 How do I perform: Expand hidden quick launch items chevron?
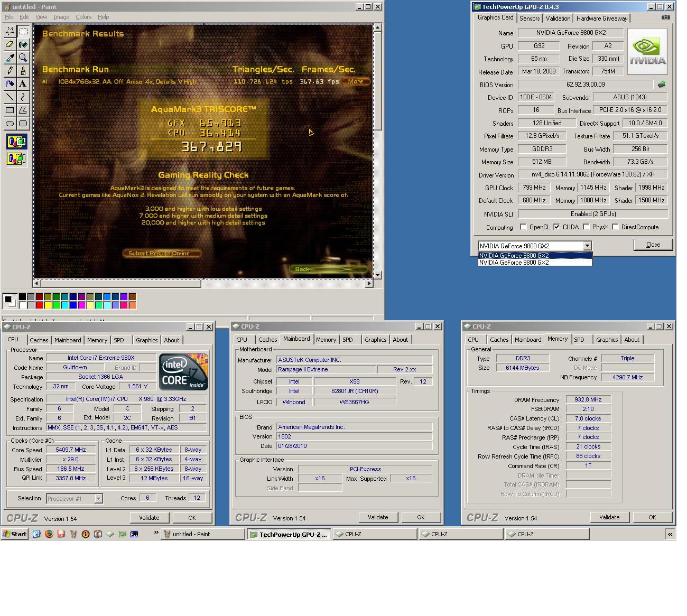click(156, 533)
